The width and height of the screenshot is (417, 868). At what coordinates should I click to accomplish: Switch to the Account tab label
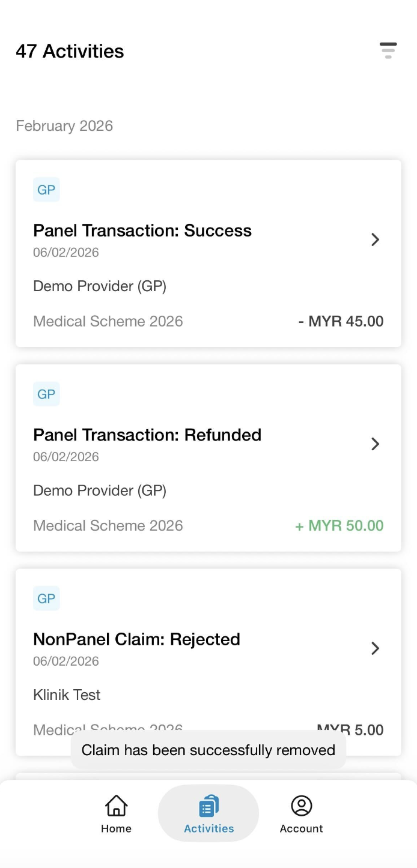tap(301, 828)
